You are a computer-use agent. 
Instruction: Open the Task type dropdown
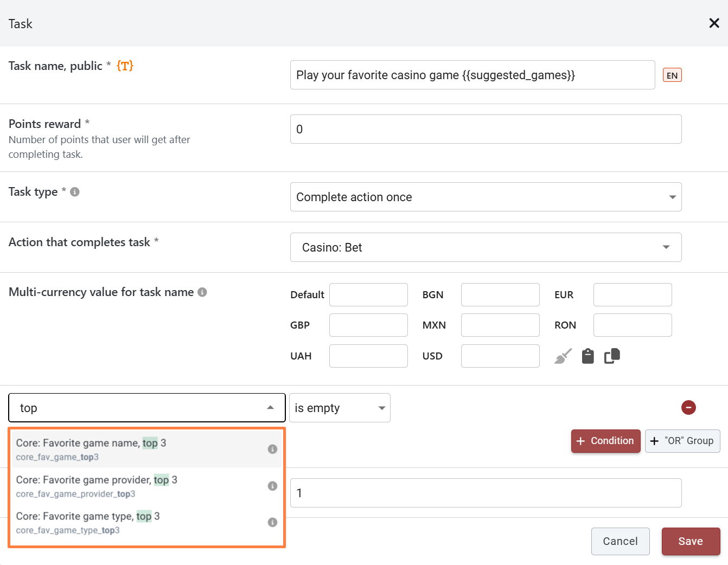[x=486, y=197]
